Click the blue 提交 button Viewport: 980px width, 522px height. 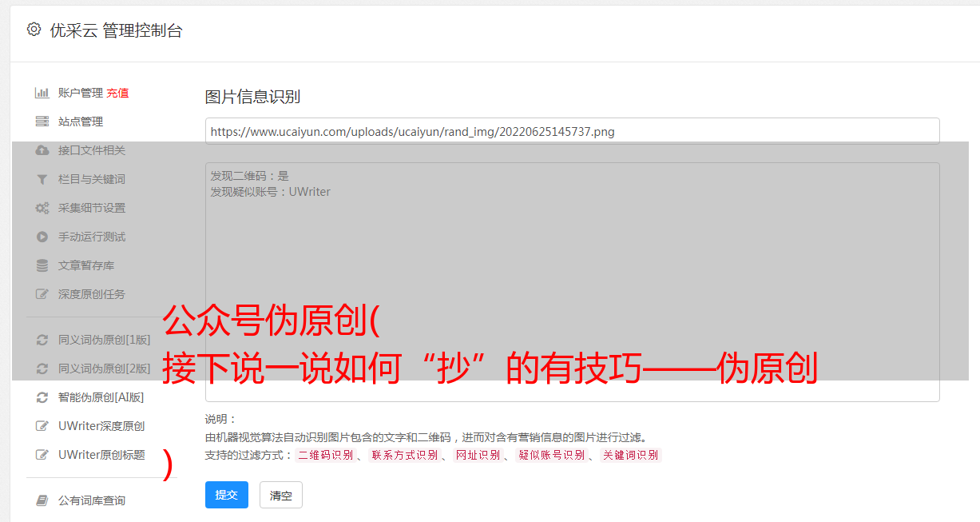pyautogui.click(x=227, y=495)
